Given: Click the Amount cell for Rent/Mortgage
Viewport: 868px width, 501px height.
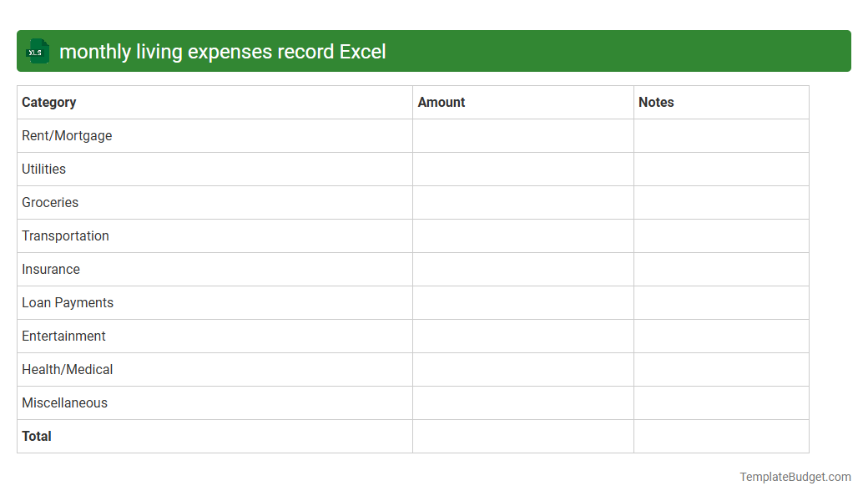Looking at the screenshot, I should pyautogui.click(x=522, y=135).
